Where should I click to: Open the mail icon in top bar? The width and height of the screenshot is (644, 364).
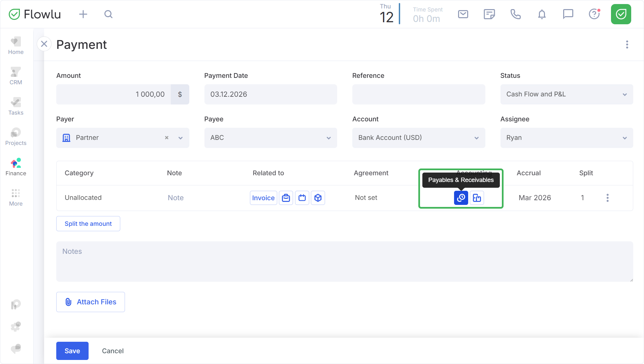463,14
